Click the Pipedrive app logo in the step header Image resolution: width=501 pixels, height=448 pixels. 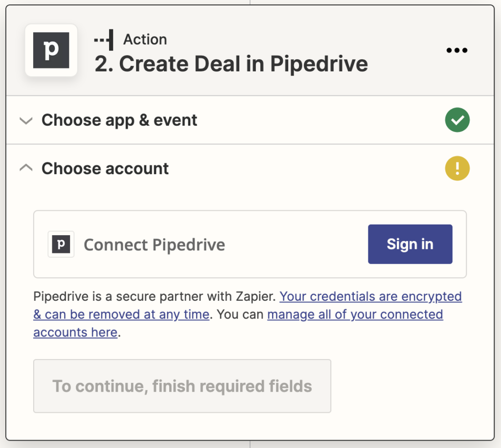(x=51, y=50)
